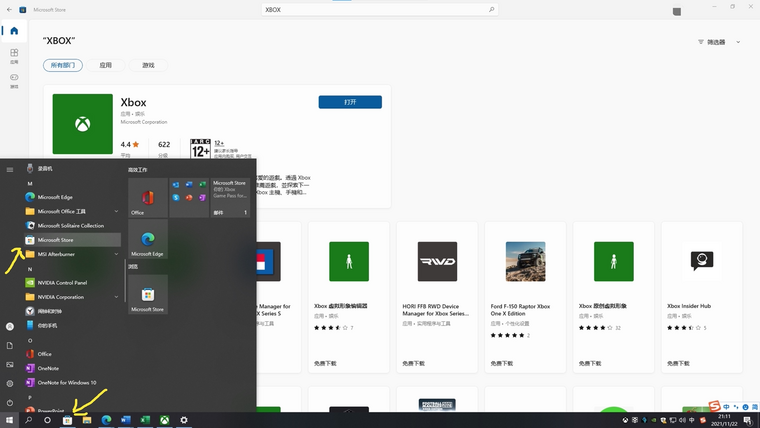The width and height of the screenshot is (760, 428).
Task: Click Microsoft Store icon on taskbar
Action: pyautogui.click(x=67, y=420)
